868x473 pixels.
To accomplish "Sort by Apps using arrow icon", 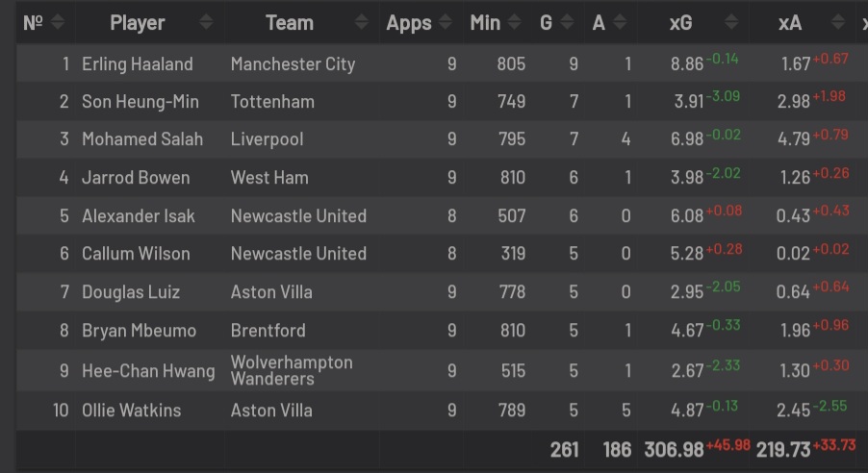I will 446,22.
